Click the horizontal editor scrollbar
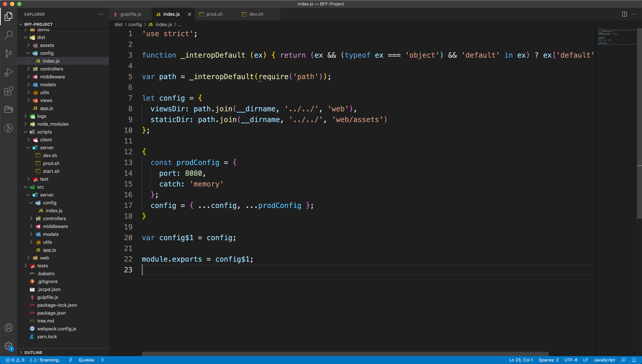642x364 pixels. [345, 354]
